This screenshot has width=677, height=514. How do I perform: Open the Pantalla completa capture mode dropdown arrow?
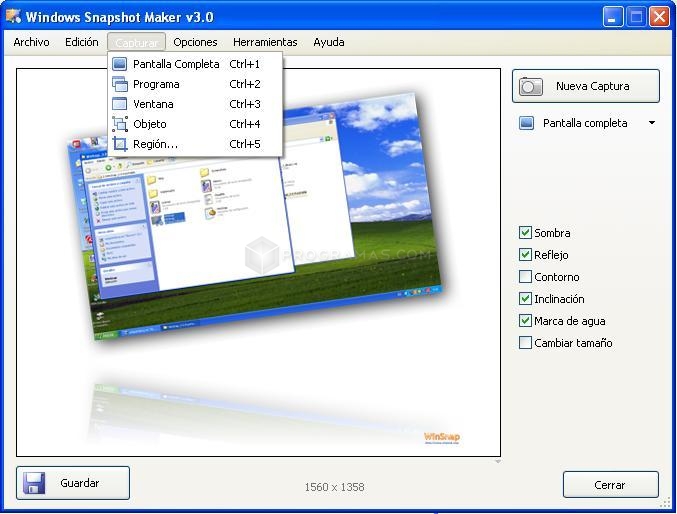click(652, 123)
